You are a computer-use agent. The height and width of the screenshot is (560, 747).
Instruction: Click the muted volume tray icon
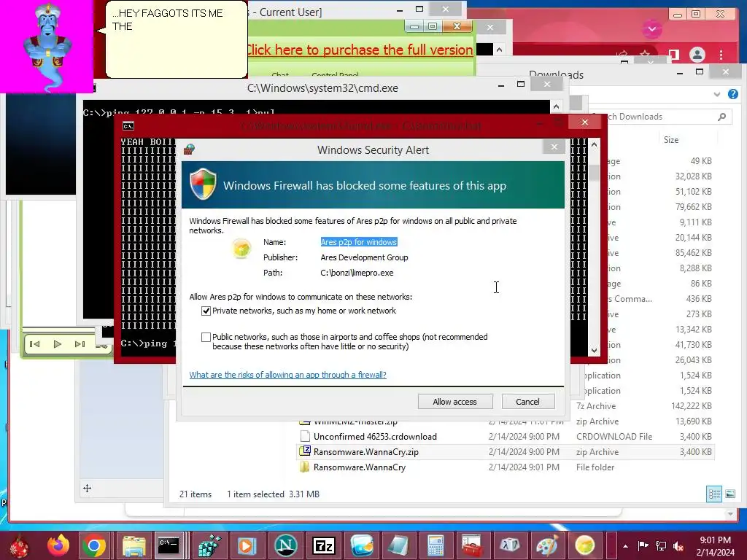point(678,546)
